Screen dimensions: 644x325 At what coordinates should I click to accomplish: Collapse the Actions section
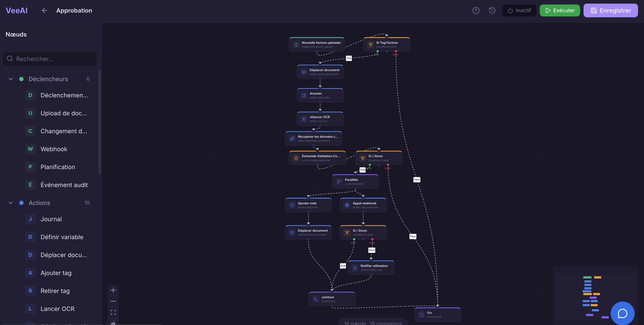[10, 203]
